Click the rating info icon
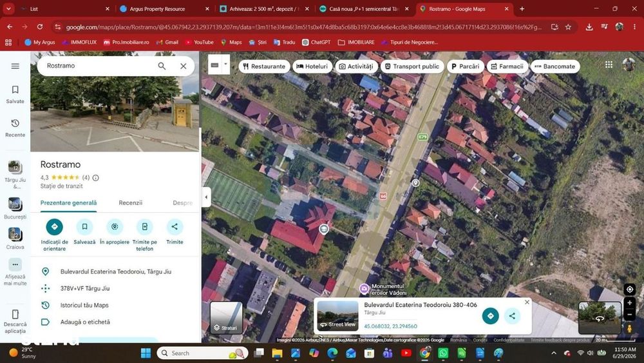 pos(96,178)
